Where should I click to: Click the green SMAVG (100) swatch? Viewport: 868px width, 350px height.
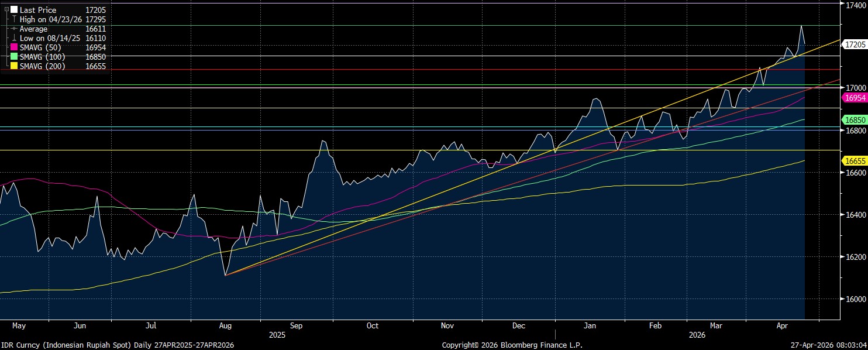point(14,57)
